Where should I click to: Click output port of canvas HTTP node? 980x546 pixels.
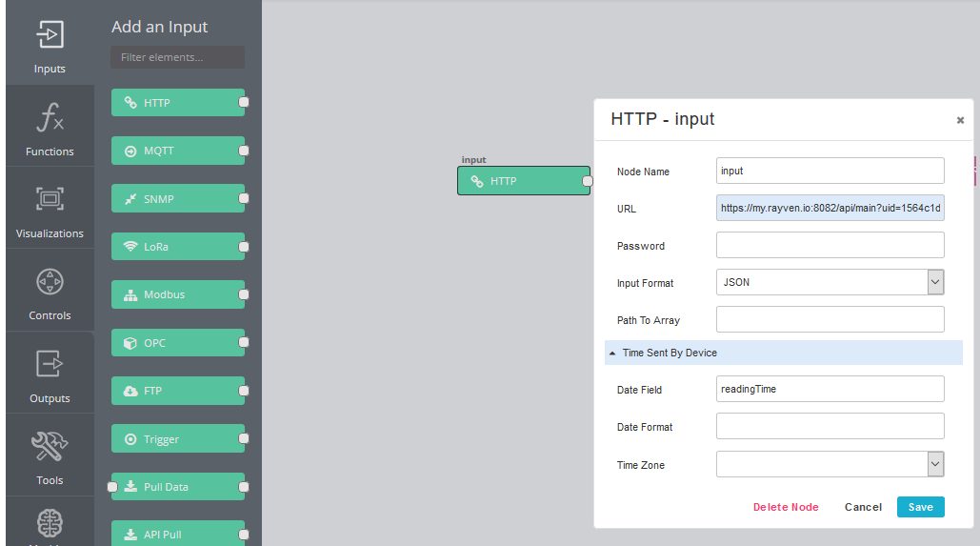coord(587,181)
